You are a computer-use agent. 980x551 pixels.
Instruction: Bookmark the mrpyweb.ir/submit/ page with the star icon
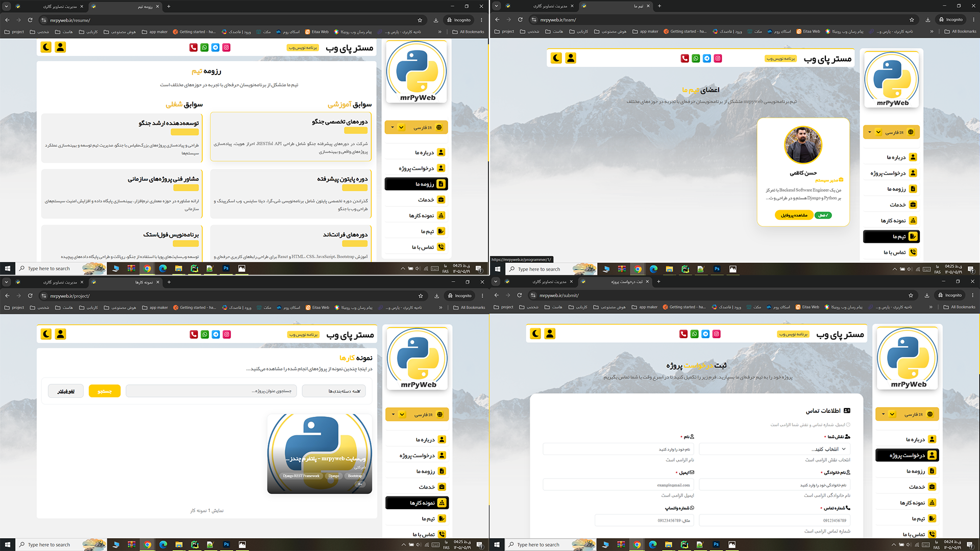[911, 295]
